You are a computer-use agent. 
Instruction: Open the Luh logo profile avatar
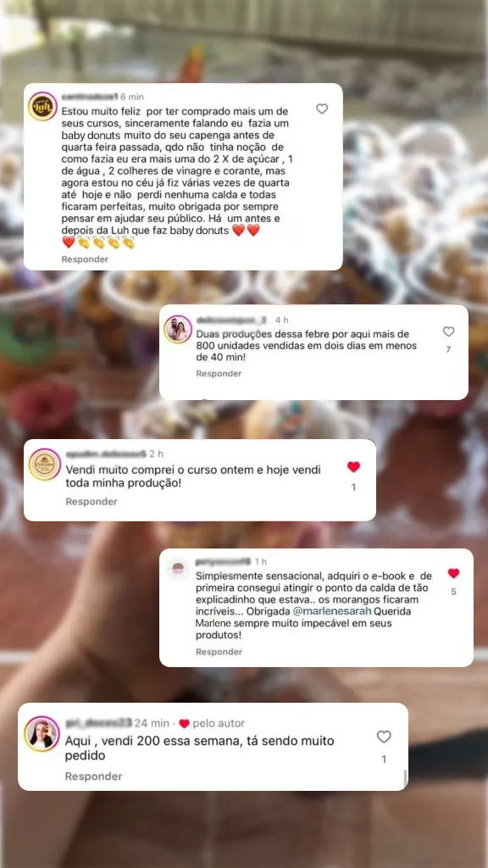pos(42,106)
